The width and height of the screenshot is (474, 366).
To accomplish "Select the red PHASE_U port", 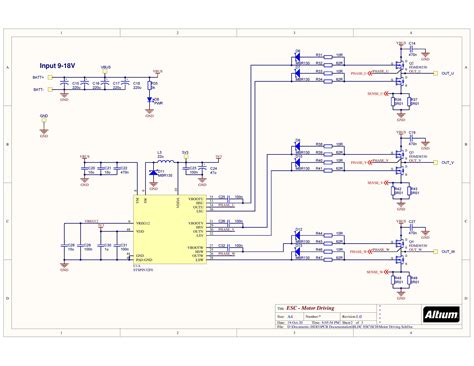I will tap(361, 73).
